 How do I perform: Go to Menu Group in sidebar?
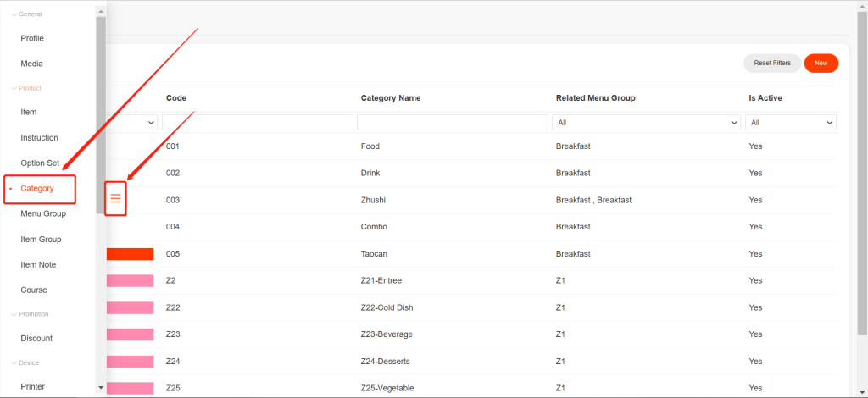[43, 213]
